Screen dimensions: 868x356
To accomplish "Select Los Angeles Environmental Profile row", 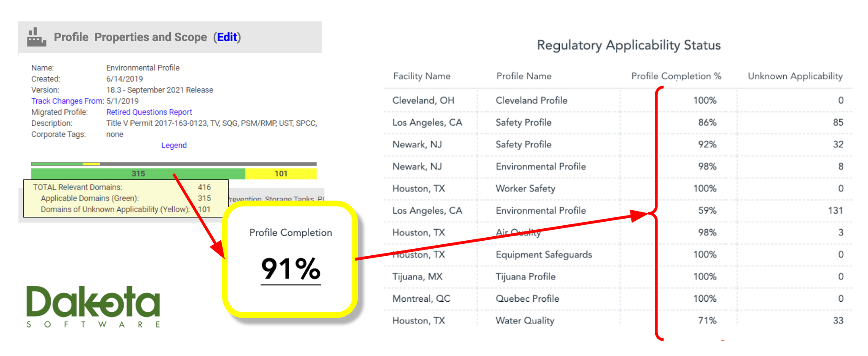I will 618,211.
